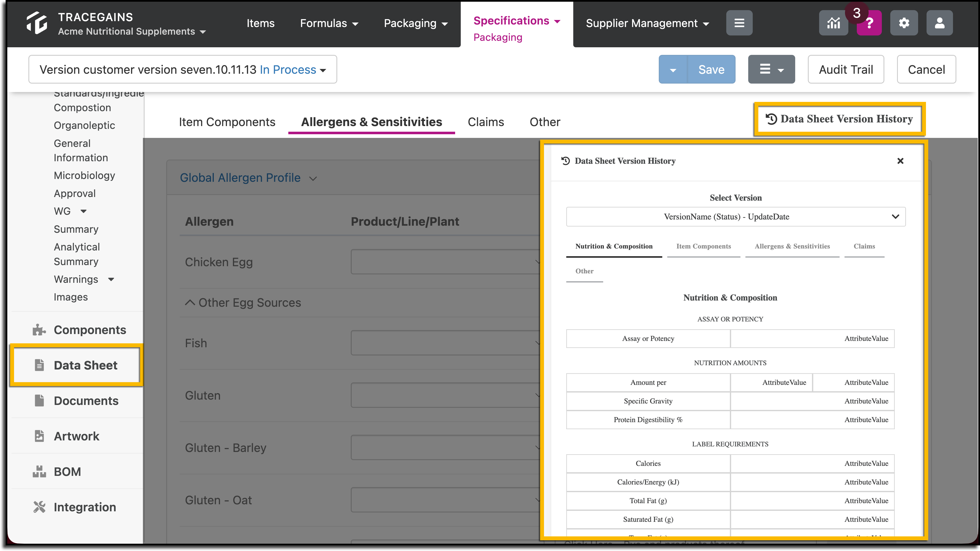Open the Formulas menu
This screenshot has height=551, width=980.
click(x=329, y=23)
